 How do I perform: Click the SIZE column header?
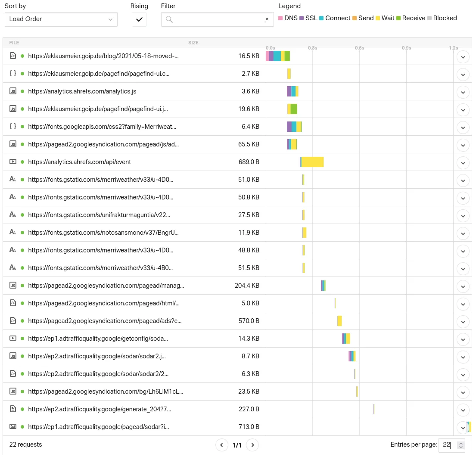pos(193,43)
